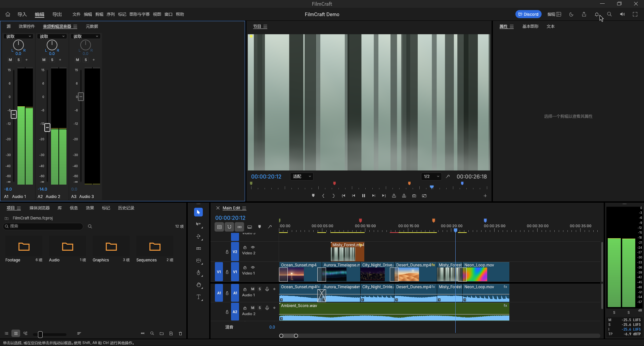Switch to the Export workspace
The height and width of the screenshot is (346, 644).
point(57,14)
